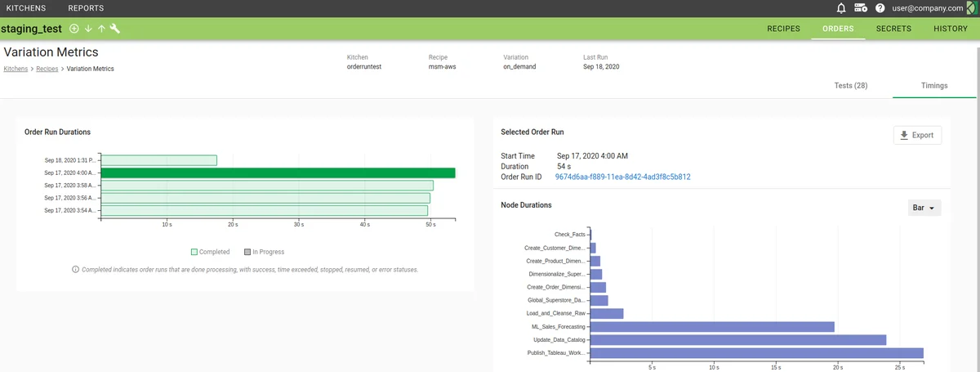
Task: Click the add (plus circle) icon beside staging_test
Action: point(74,29)
